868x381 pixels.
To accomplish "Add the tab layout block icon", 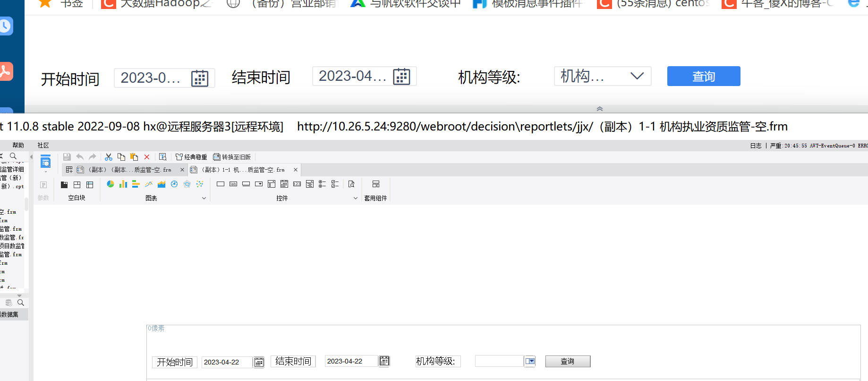I will [x=90, y=185].
